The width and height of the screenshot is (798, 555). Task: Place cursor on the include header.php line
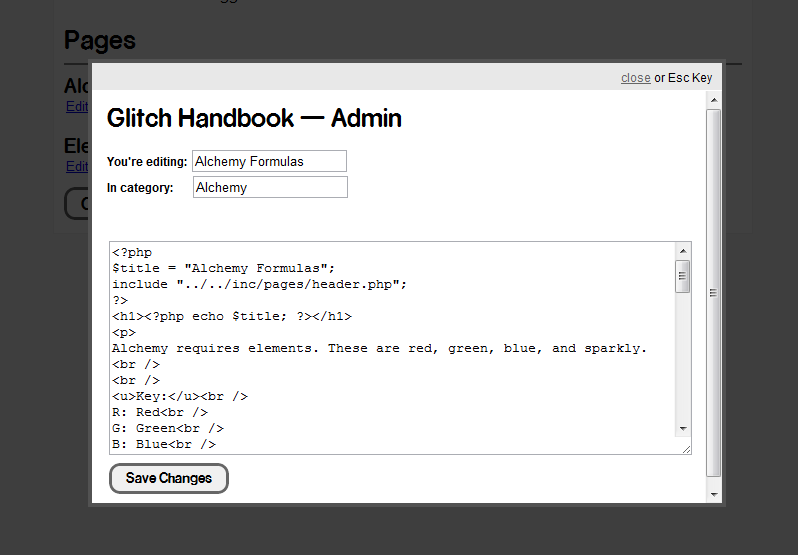pos(259,284)
